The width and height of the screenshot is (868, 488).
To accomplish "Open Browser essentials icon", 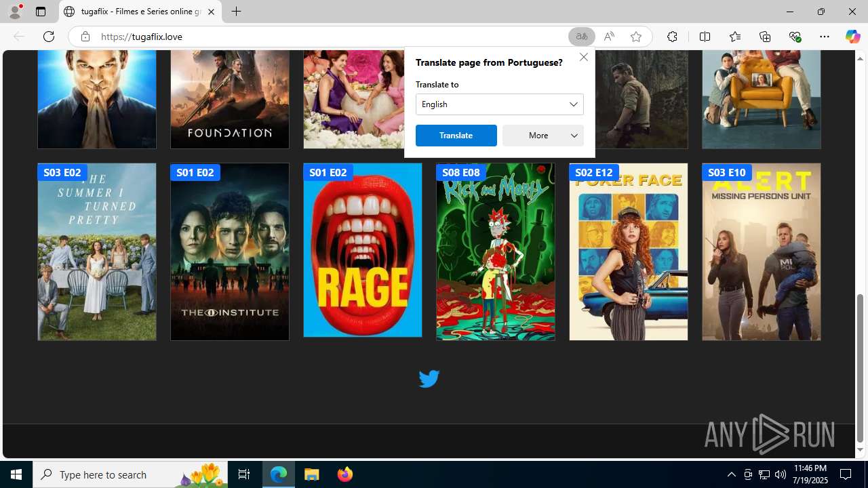I will (x=795, y=37).
